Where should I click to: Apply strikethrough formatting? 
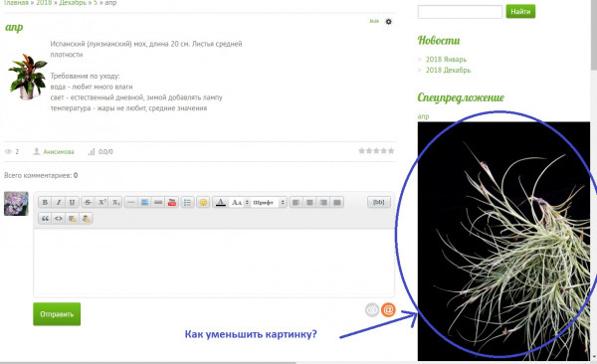point(88,202)
